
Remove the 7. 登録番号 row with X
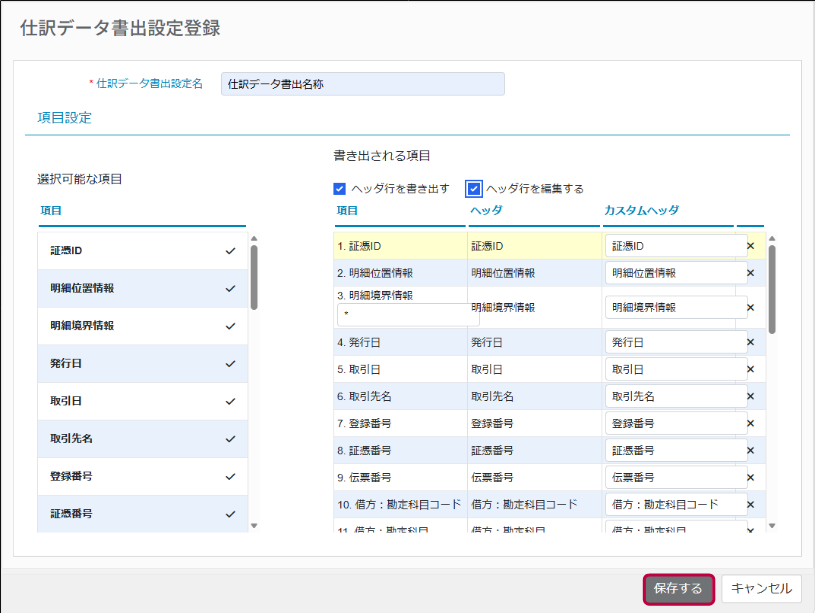tap(751, 423)
